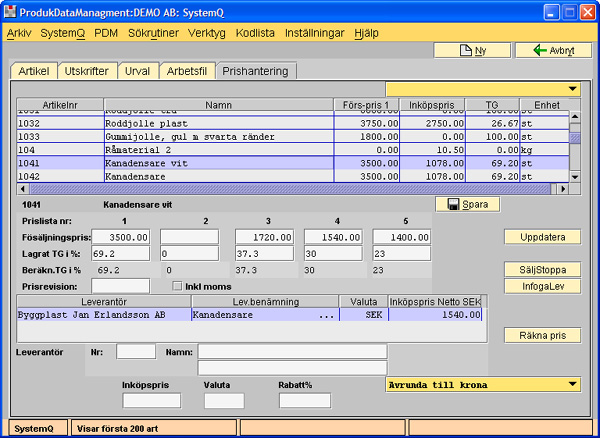Open the Kodlista menu
Screen dimensions: 600x438
pyautogui.click(x=255, y=33)
